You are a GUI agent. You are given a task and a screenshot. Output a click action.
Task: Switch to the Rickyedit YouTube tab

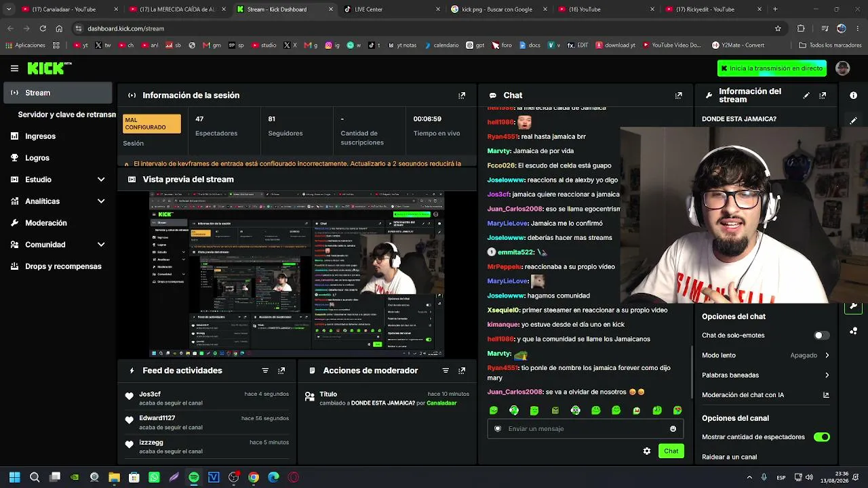tap(712, 9)
